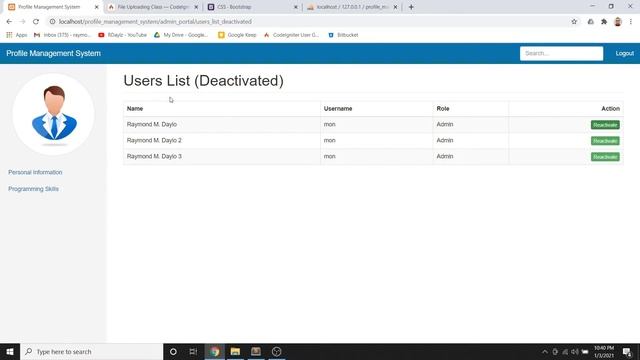Open the Windows Start menu
Image resolution: width=640 pixels, height=360 pixels.
[x=10, y=351]
